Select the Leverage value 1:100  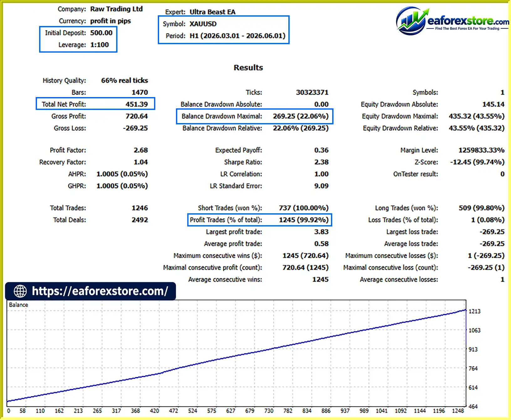[100, 45]
